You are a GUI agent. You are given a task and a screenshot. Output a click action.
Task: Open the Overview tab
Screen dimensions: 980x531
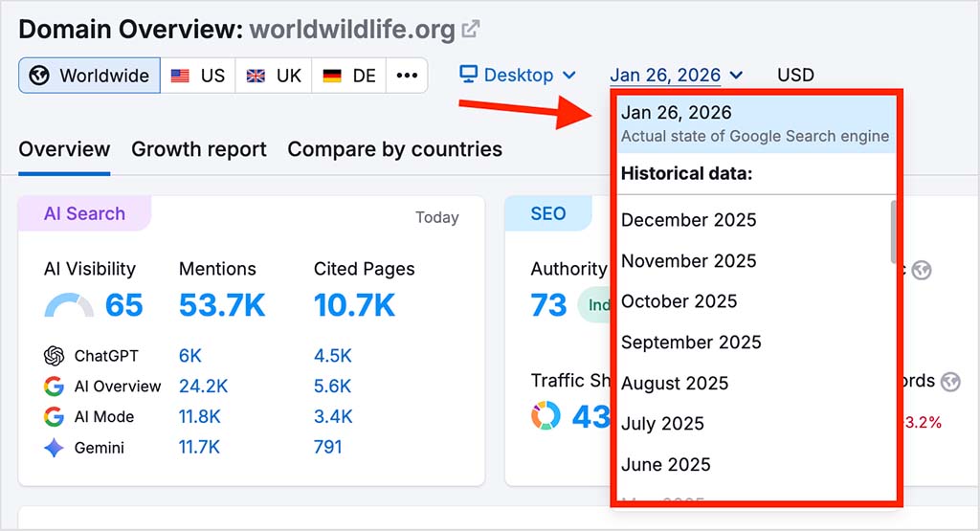click(64, 149)
